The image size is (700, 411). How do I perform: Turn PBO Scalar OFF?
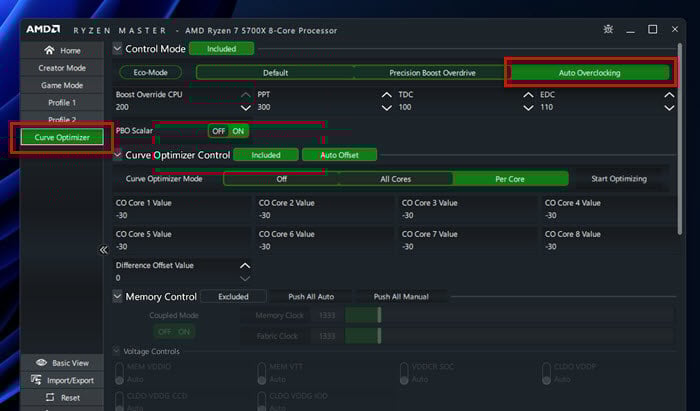point(218,131)
